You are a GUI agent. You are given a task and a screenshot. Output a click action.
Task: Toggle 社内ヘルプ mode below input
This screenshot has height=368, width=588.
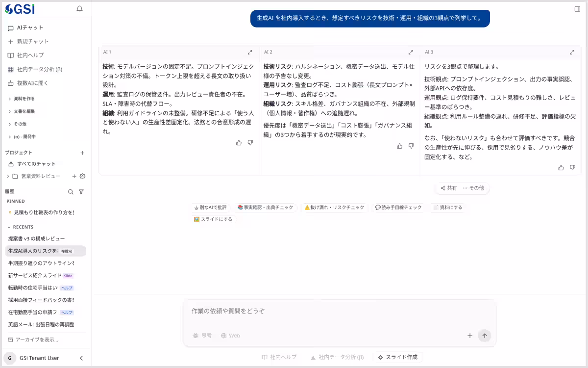click(279, 357)
